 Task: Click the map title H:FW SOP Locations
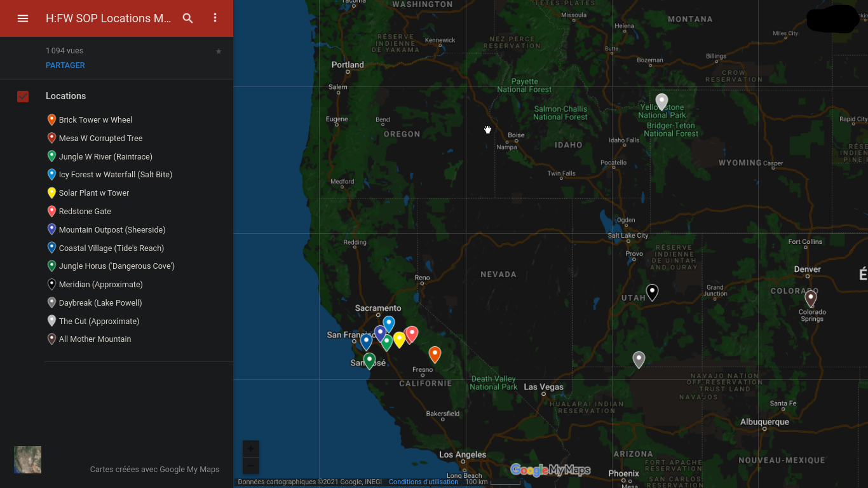(108, 18)
